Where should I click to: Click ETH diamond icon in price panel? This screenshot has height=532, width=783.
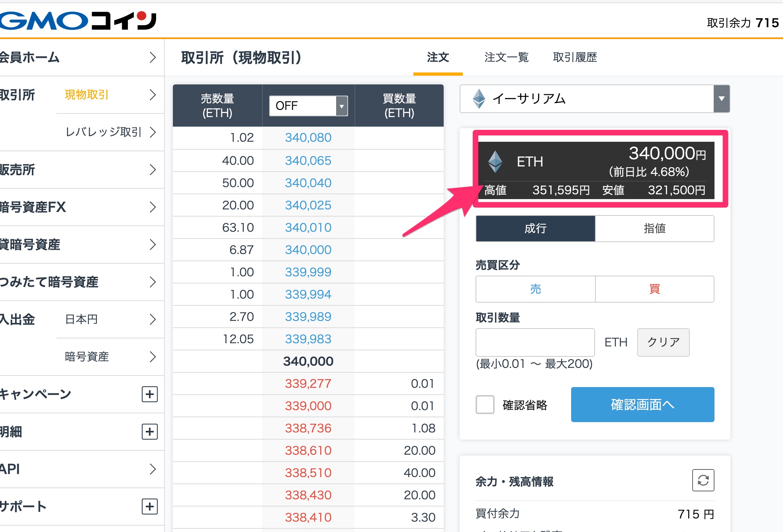[x=495, y=162]
